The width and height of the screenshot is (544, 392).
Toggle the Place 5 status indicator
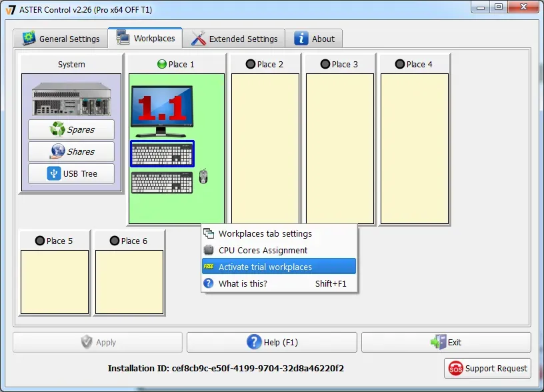point(40,241)
